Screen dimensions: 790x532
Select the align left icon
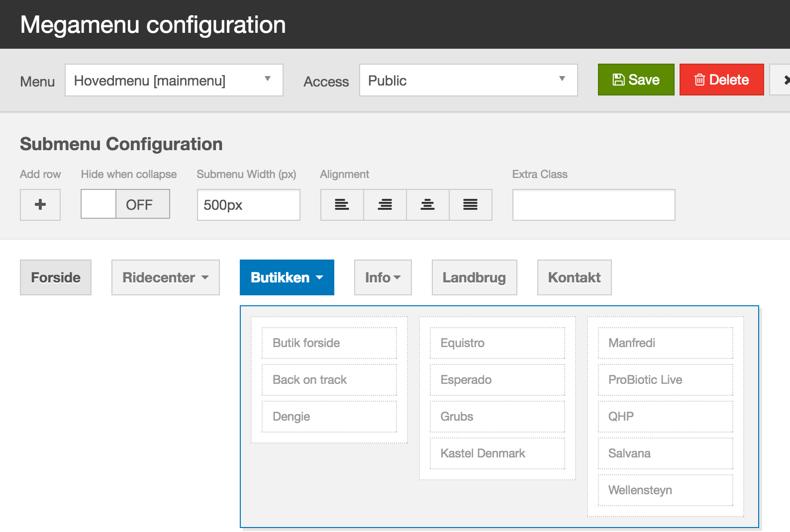pos(342,204)
